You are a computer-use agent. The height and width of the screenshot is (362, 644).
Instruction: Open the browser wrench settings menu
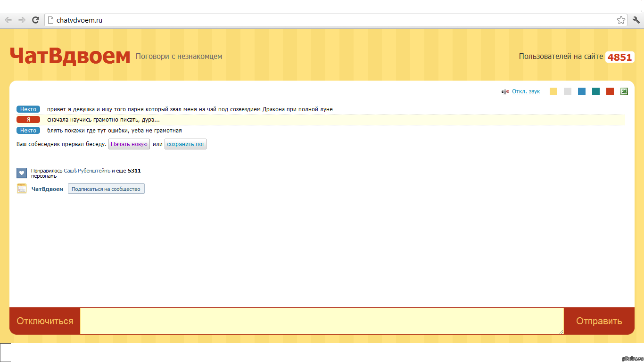(x=636, y=20)
